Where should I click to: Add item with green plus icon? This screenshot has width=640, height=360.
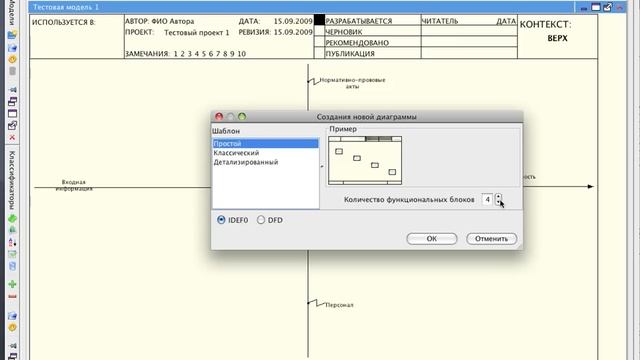[x=12, y=284]
